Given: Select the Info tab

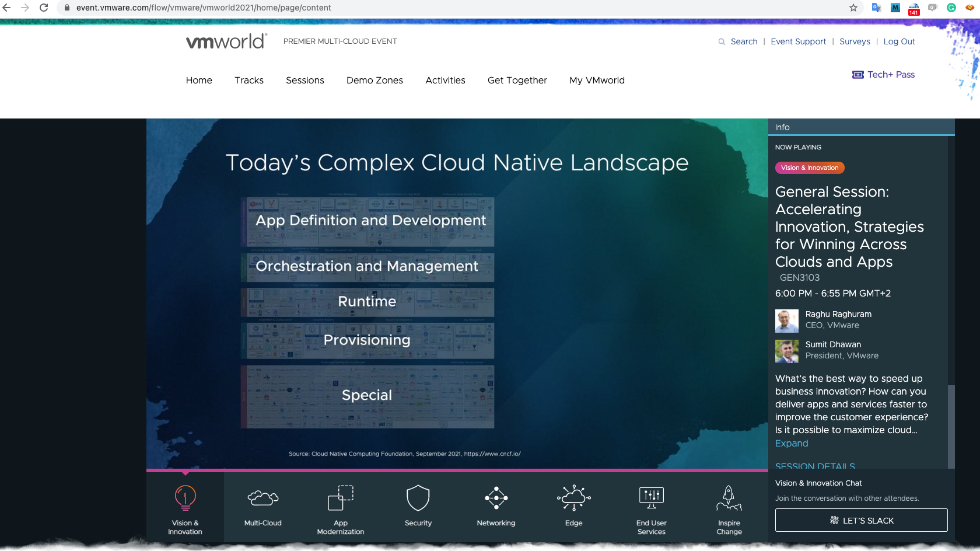Looking at the screenshot, I should tap(782, 127).
